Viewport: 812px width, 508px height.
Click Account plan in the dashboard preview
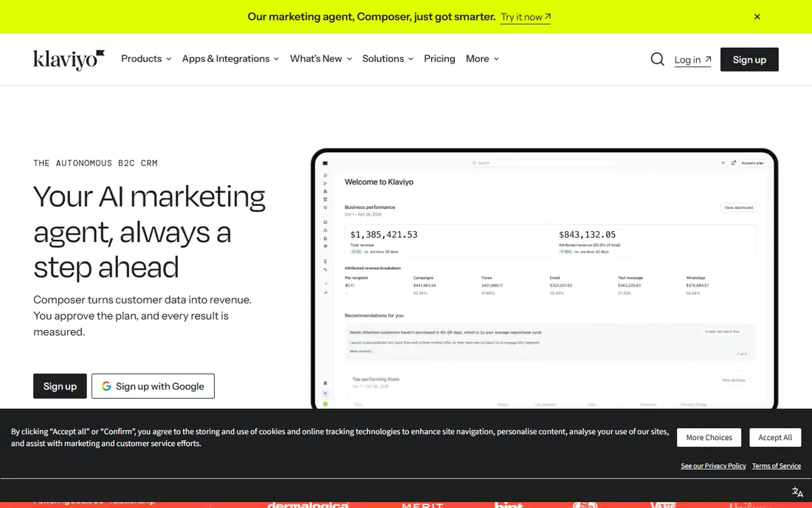752,162
